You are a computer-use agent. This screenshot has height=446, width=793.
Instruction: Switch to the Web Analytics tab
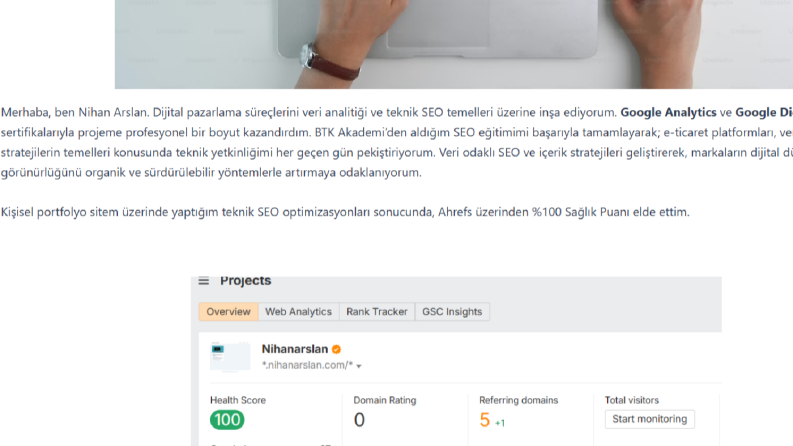pyautogui.click(x=298, y=311)
